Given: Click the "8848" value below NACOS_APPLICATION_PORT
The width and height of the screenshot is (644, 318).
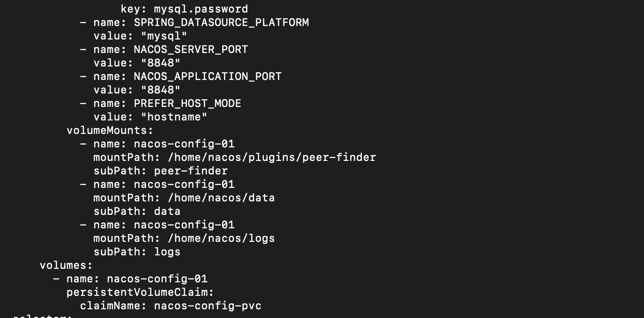Looking at the screenshot, I should click(160, 90).
